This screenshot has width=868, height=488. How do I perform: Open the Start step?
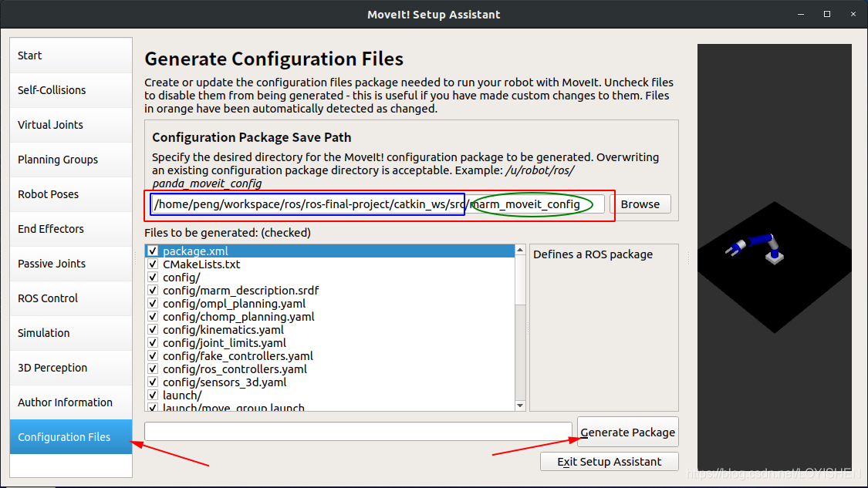coord(71,56)
